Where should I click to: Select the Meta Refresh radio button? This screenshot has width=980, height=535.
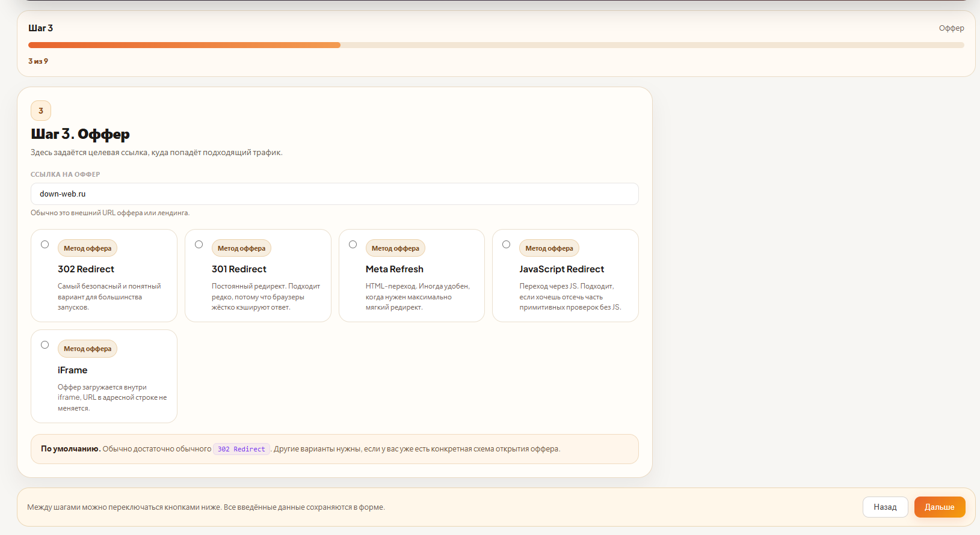353,245
